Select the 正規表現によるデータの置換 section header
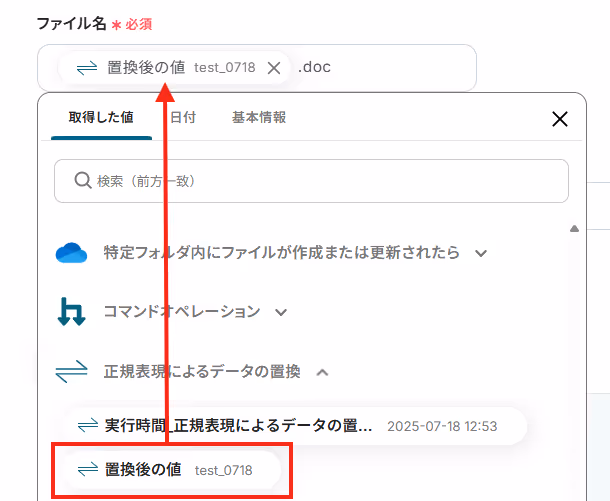 point(202,371)
